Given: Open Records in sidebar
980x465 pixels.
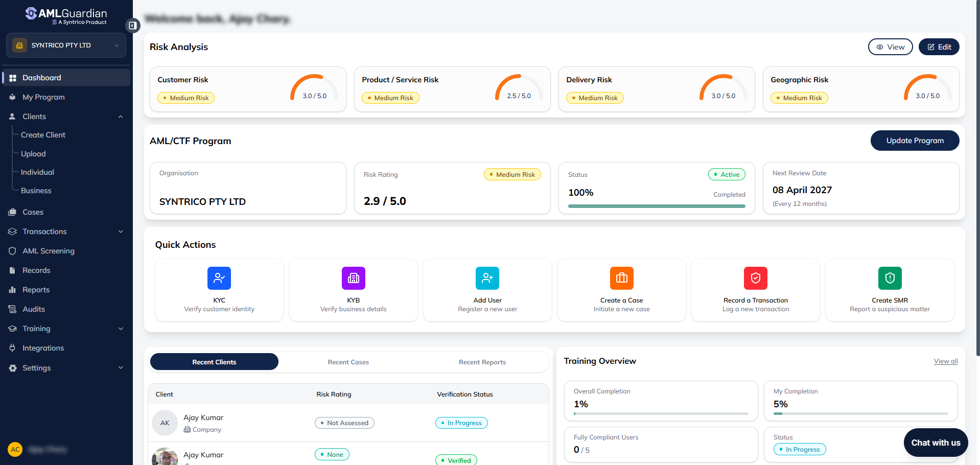Looking at the screenshot, I should pyautogui.click(x=36, y=270).
